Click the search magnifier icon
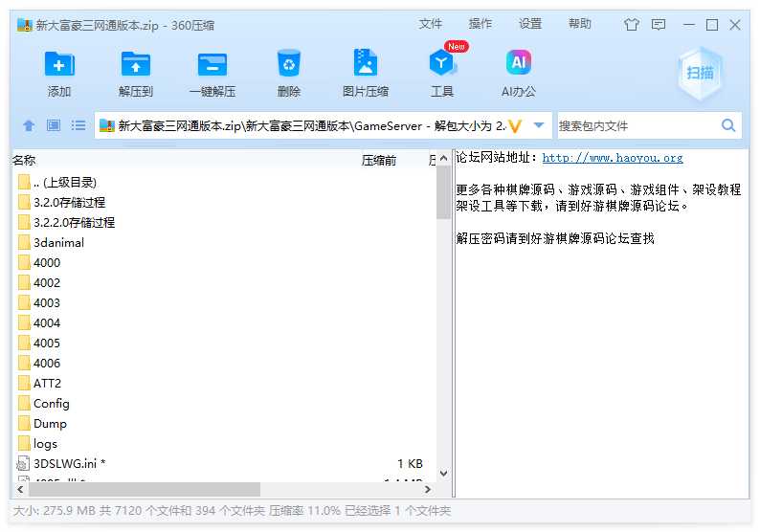 coord(728,125)
